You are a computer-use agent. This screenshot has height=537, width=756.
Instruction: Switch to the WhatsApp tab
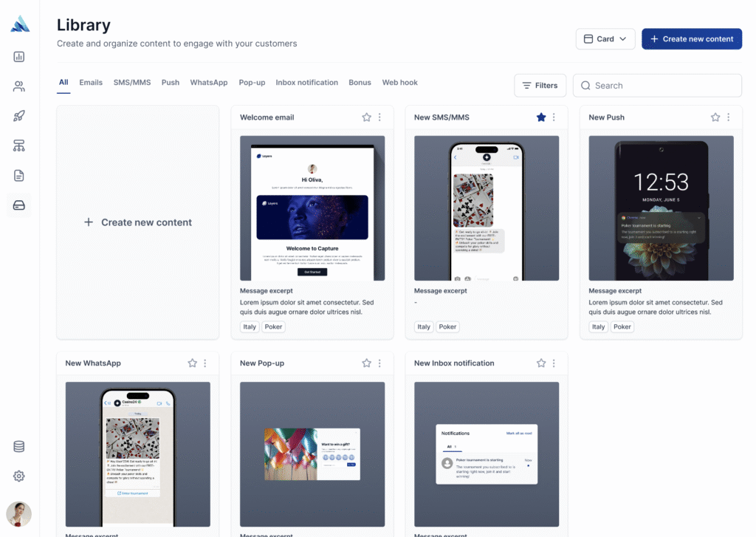tap(209, 83)
